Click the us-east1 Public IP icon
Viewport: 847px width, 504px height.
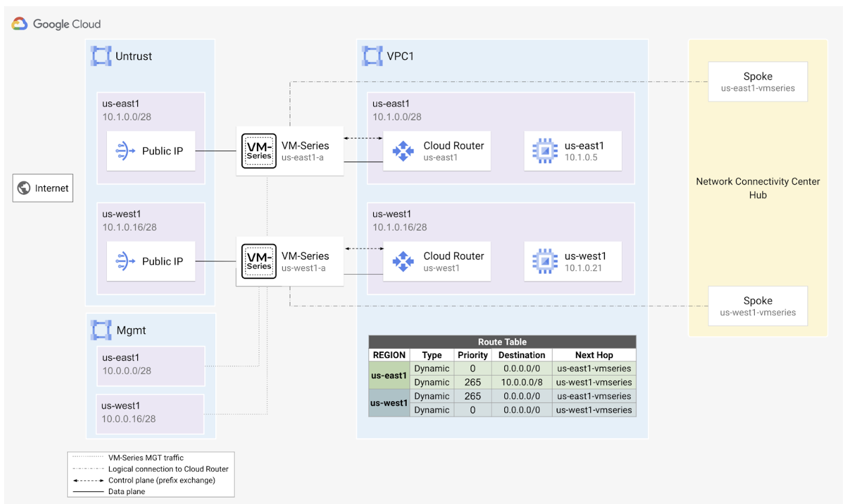(x=126, y=151)
